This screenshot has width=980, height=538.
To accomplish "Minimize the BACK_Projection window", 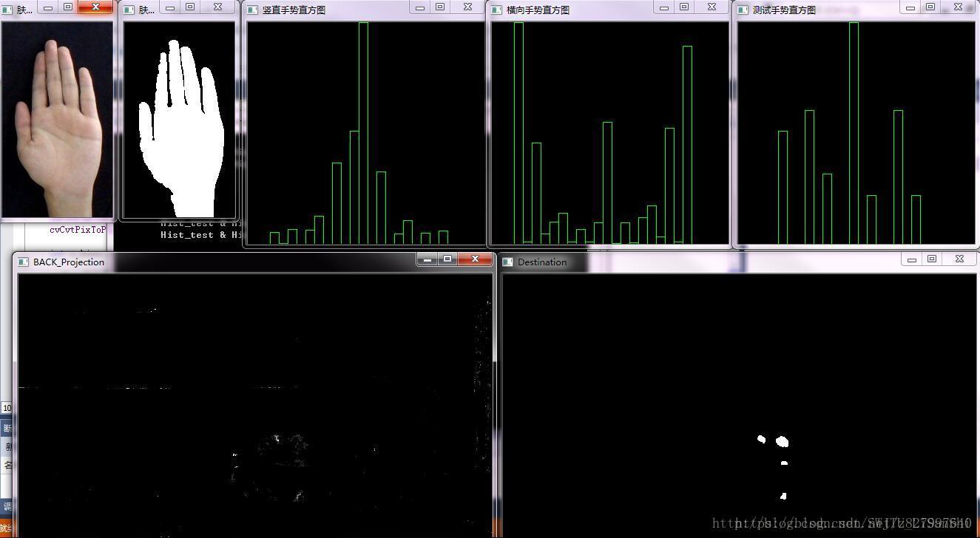I will [427, 259].
